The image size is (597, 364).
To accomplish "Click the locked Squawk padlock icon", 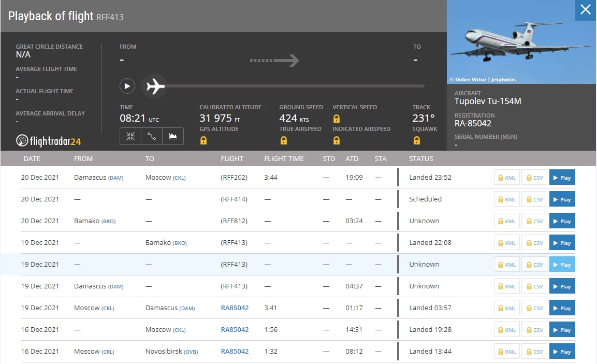I will [x=417, y=140].
